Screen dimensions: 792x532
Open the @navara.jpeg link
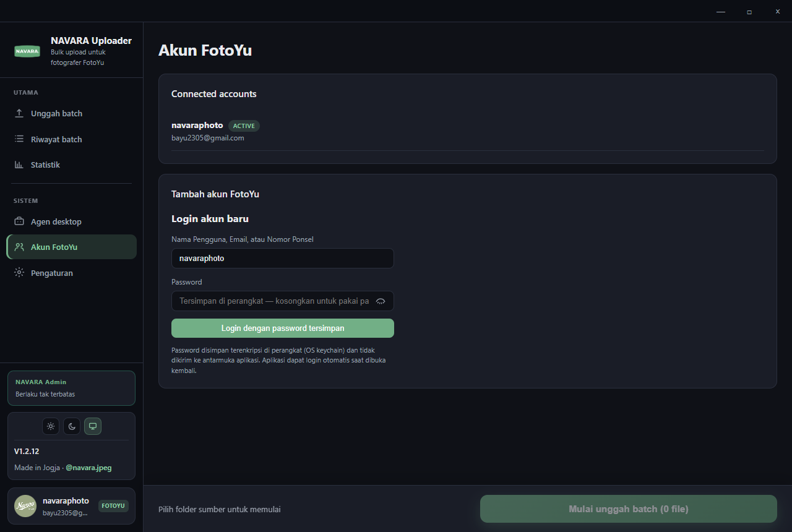[x=88, y=468]
